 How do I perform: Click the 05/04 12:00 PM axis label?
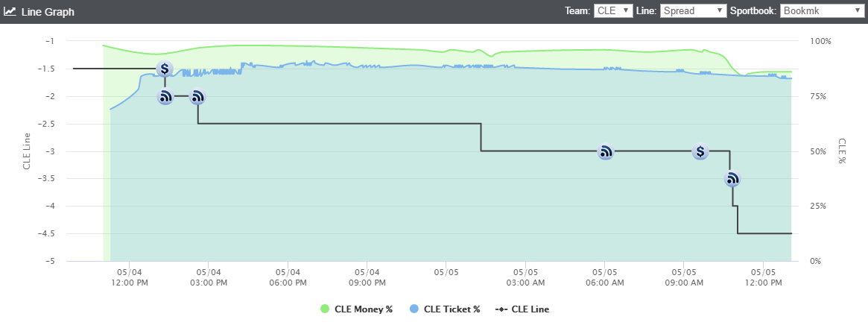pyautogui.click(x=129, y=277)
